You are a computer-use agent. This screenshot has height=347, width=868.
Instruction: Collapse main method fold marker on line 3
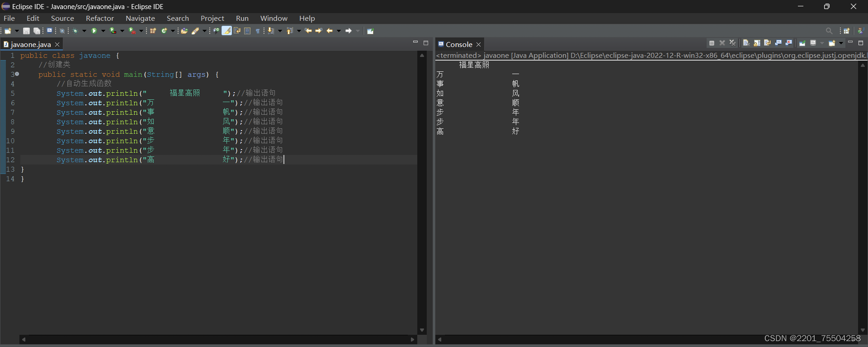click(17, 74)
